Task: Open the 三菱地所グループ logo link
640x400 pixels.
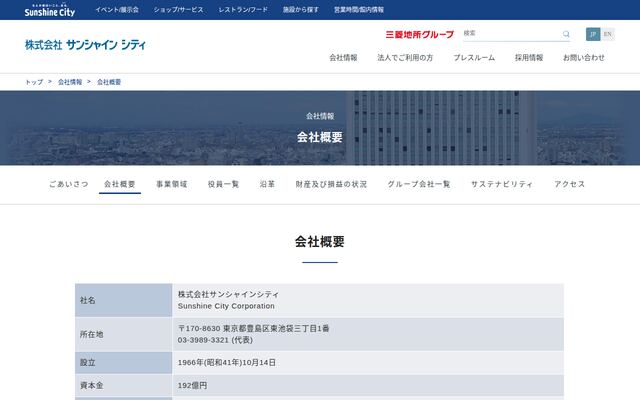Action: point(420,34)
